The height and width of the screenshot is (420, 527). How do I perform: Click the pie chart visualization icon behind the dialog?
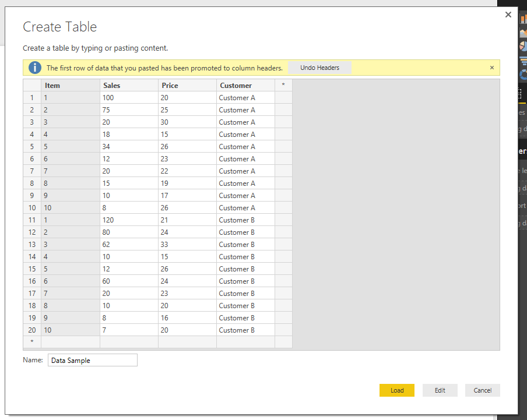(524, 46)
